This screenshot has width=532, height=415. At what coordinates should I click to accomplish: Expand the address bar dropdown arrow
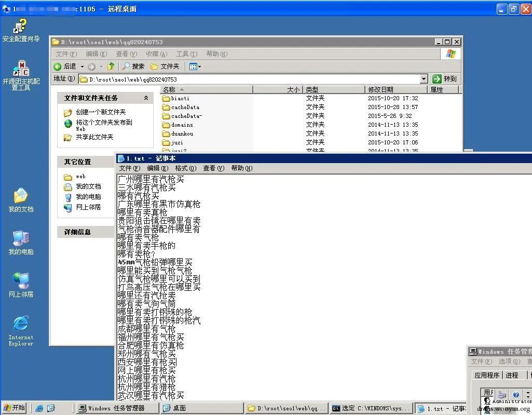click(x=424, y=79)
